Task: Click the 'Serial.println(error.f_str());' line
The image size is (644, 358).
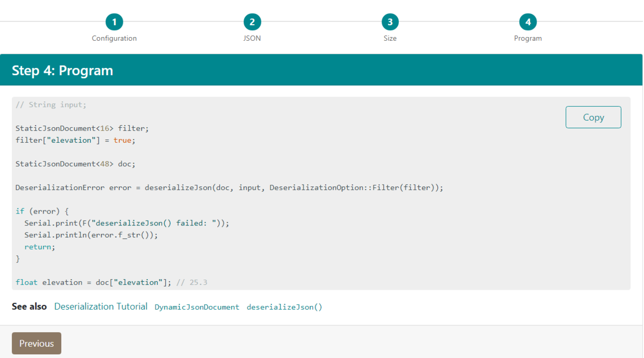Action: (x=91, y=235)
